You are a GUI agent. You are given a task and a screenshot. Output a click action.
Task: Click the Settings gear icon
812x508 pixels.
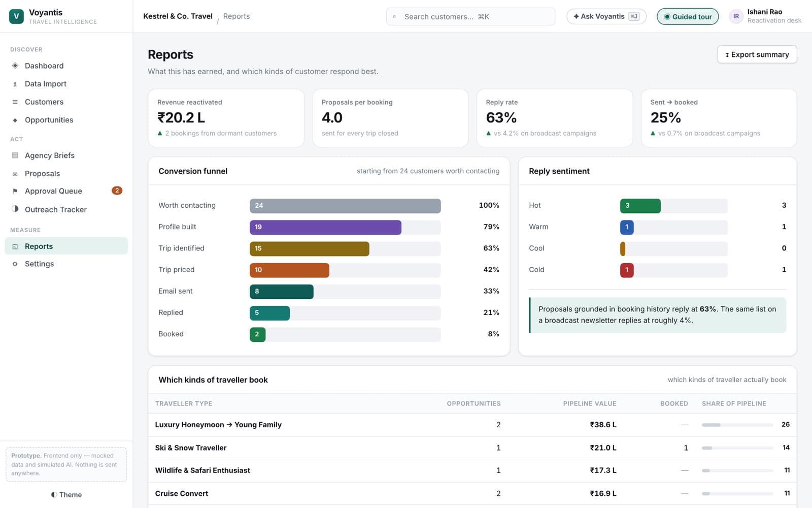pos(15,264)
